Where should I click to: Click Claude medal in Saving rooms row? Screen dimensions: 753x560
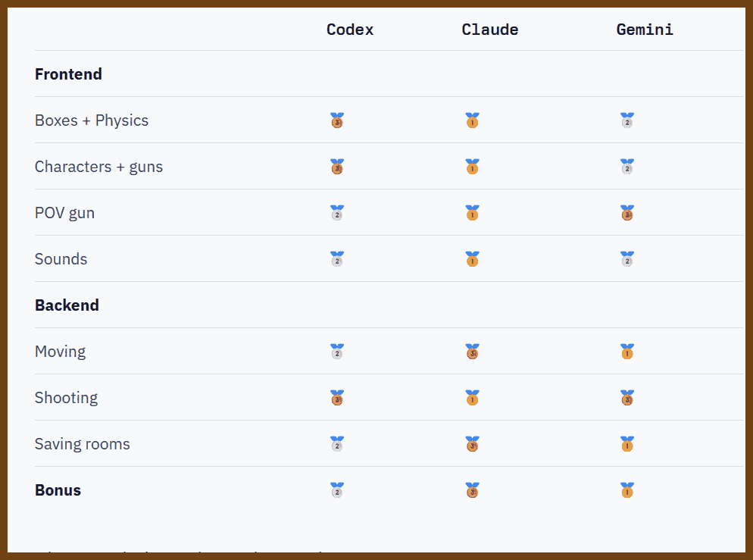click(472, 444)
